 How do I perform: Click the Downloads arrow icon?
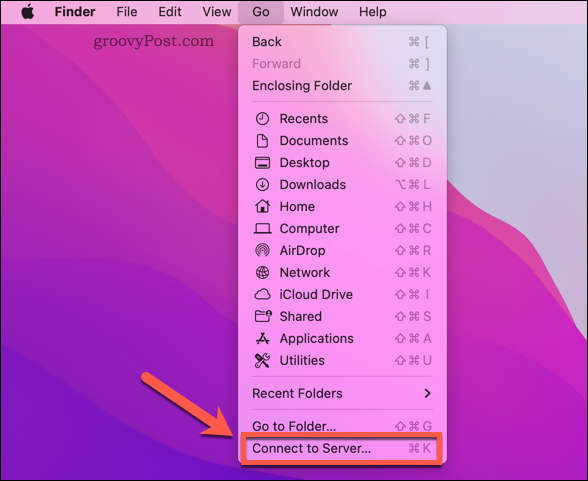pos(262,185)
